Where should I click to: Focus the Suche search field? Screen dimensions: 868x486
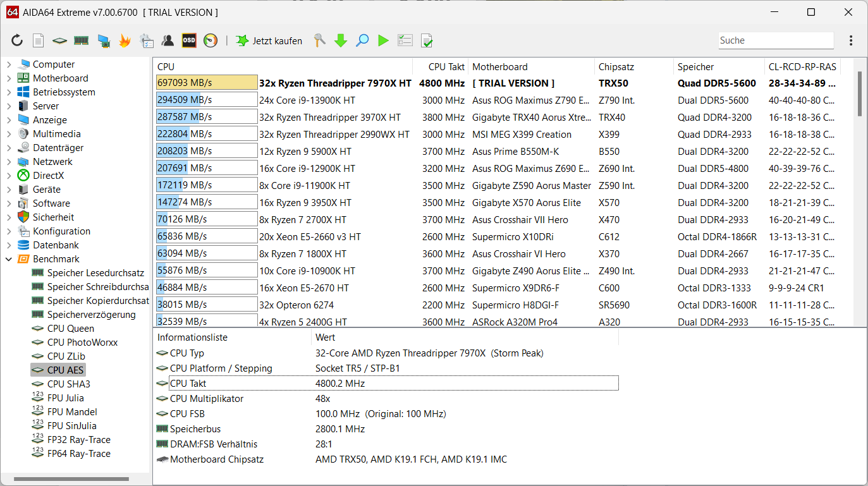click(x=776, y=40)
